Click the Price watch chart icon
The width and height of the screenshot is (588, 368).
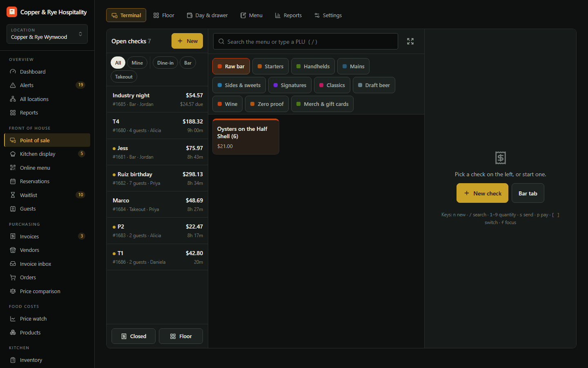pos(13,319)
